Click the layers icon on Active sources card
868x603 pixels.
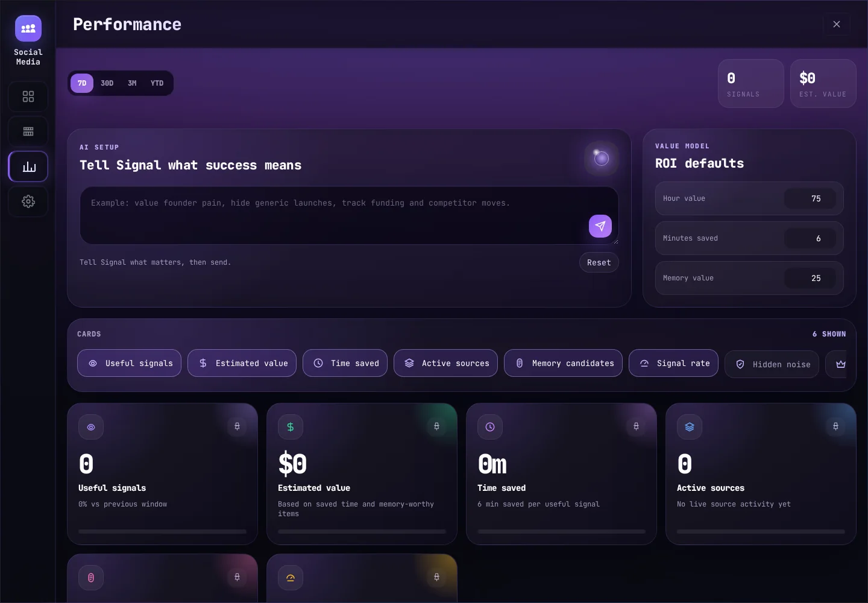690,427
